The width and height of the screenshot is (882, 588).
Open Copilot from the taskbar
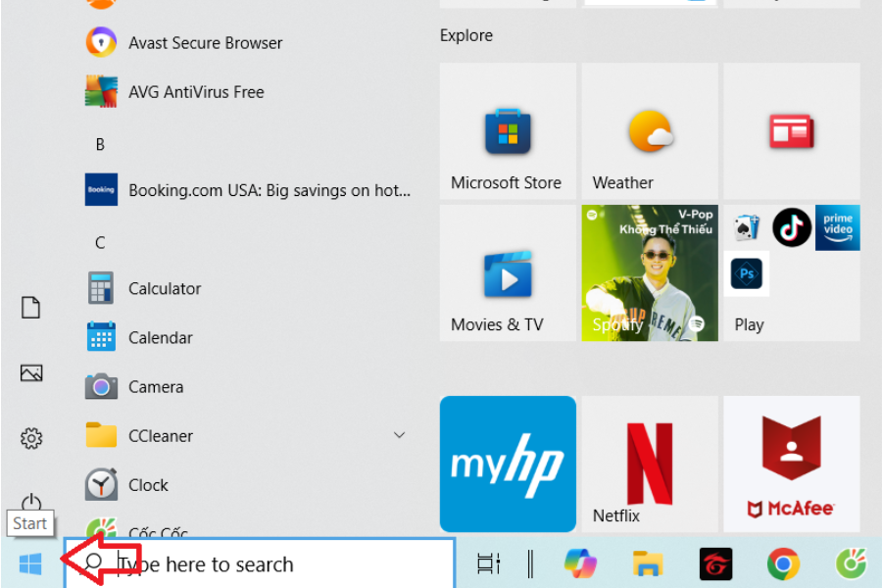tap(580, 564)
